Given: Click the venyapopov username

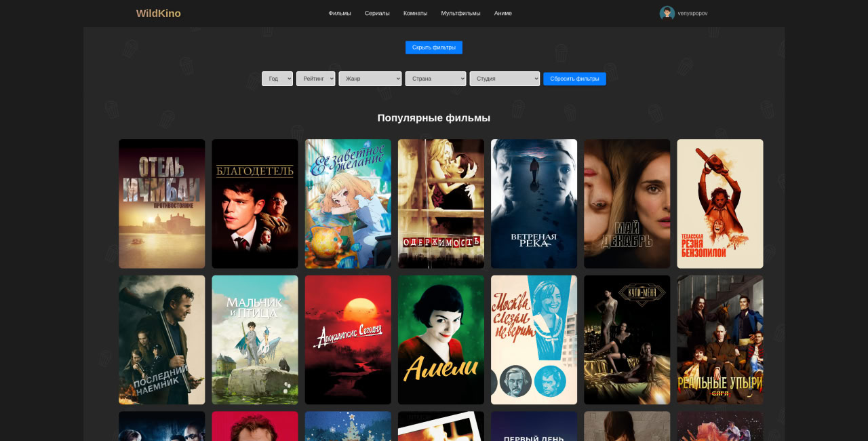Looking at the screenshot, I should click(692, 14).
